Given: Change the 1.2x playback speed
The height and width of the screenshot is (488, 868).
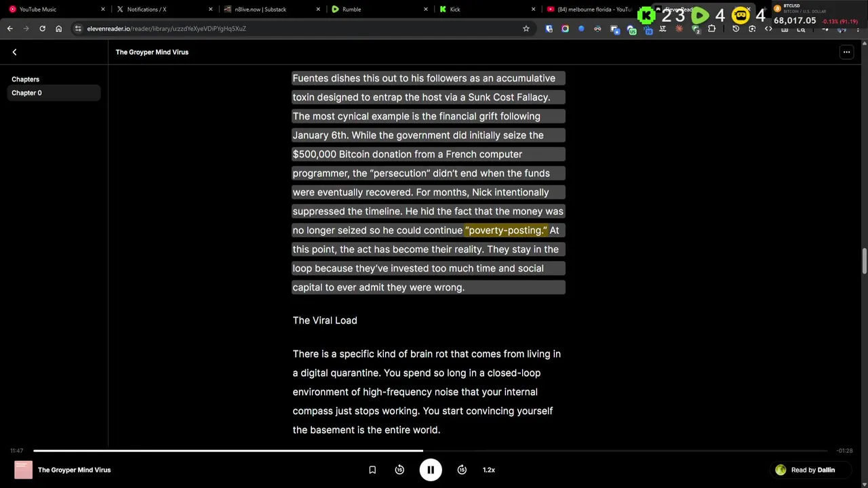Looking at the screenshot, I should click(489, 470).
